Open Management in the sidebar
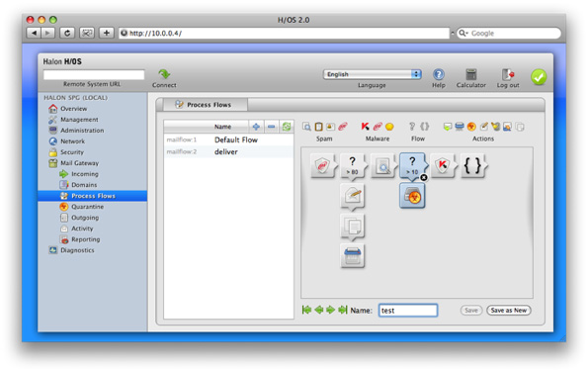This screenshot has width=588, height=372. pos(79,120)
